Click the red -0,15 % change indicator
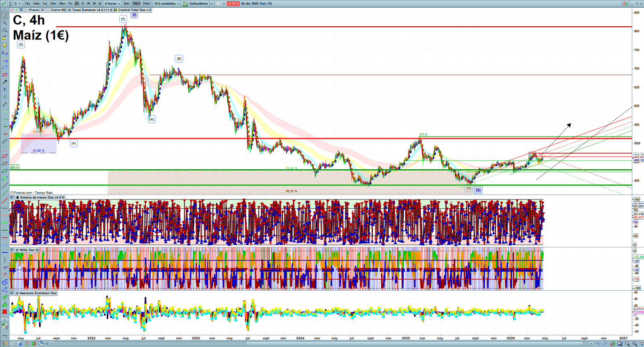 click(x=233, y=4)
